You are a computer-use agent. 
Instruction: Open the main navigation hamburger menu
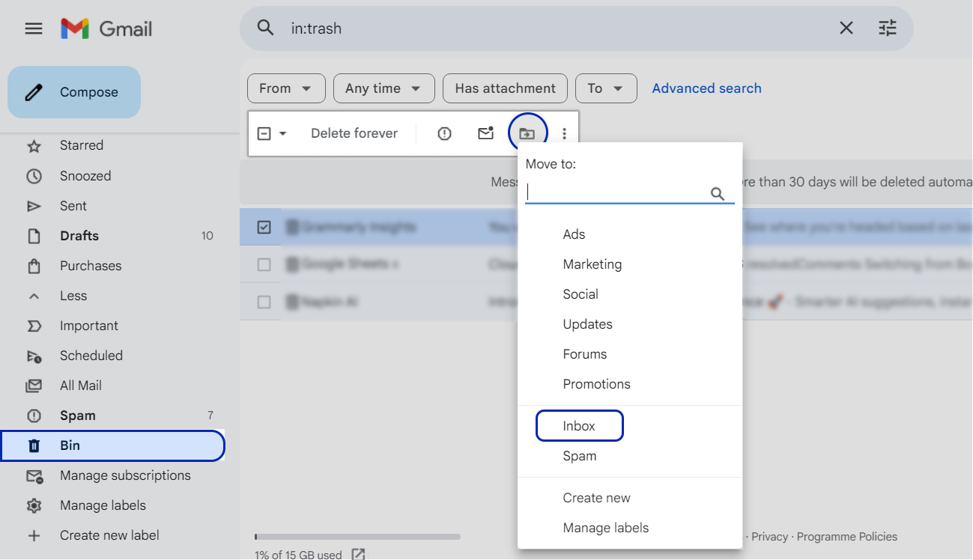click(x=33, y=28)
